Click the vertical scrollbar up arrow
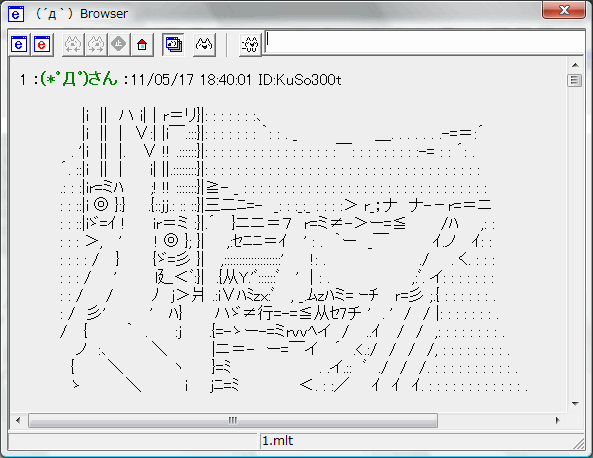Screen dimensions: 593x458 (x=575, y=65)
